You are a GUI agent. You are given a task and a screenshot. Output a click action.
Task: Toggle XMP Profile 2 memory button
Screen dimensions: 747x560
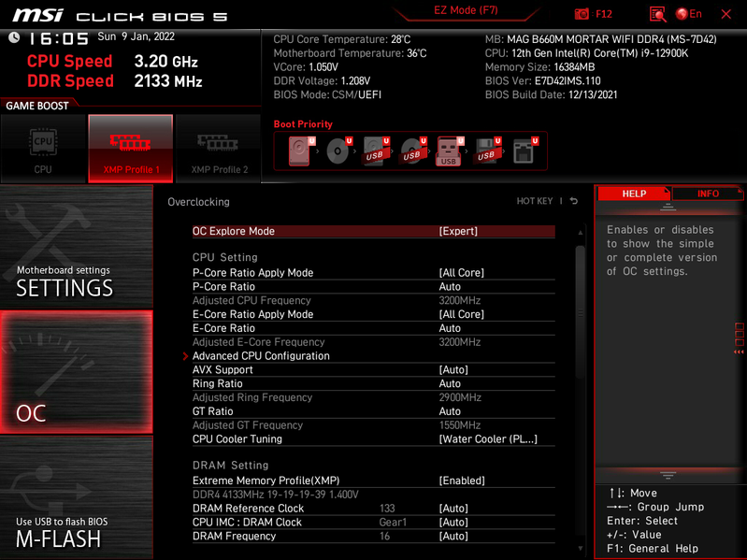point(219,149)
